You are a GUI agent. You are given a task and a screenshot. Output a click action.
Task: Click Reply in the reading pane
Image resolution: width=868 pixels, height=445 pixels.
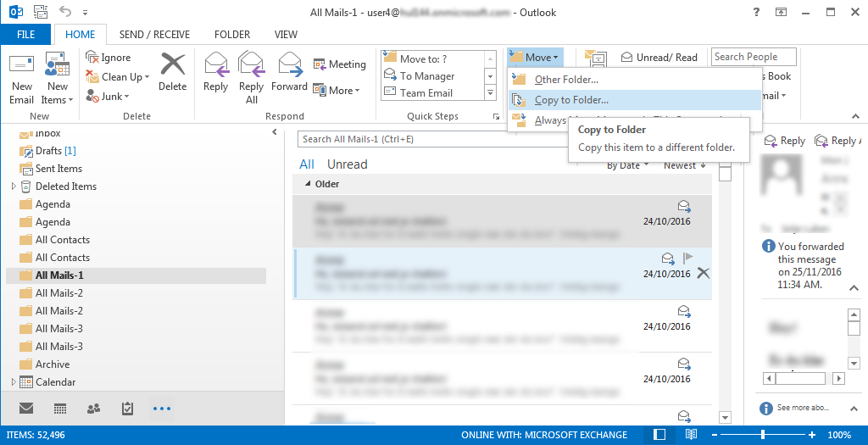[784, 141]
